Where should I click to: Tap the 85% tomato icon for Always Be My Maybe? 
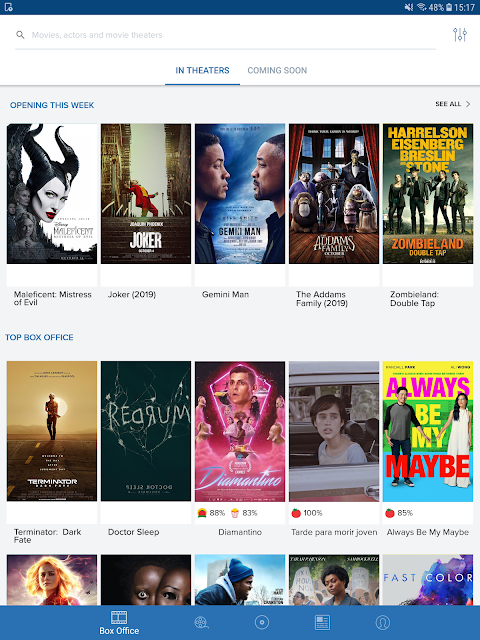click(390, 513)
